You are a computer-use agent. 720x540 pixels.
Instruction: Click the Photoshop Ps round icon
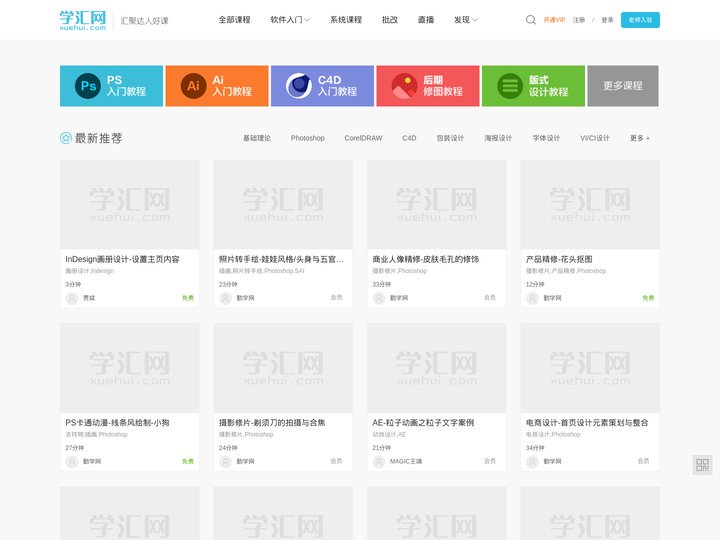click(88, 86)
